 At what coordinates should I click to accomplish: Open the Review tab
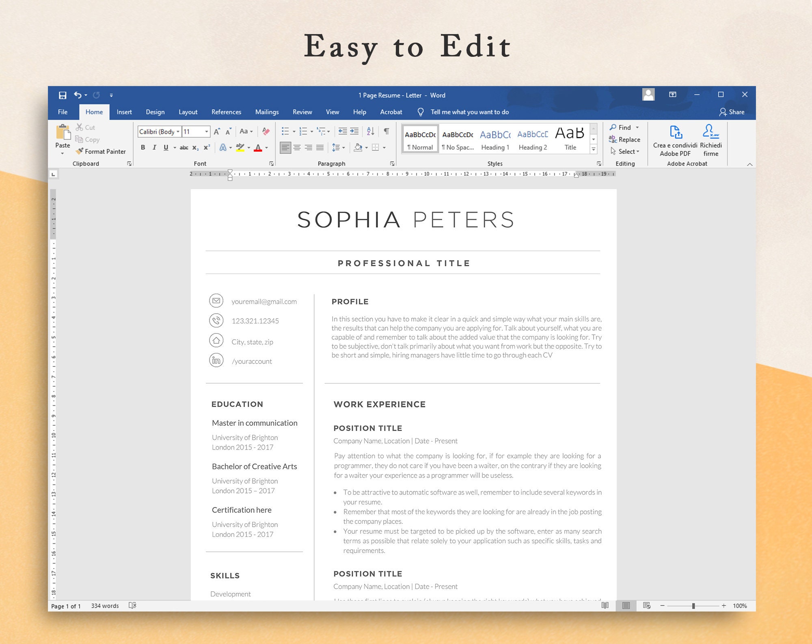point(302,112)
